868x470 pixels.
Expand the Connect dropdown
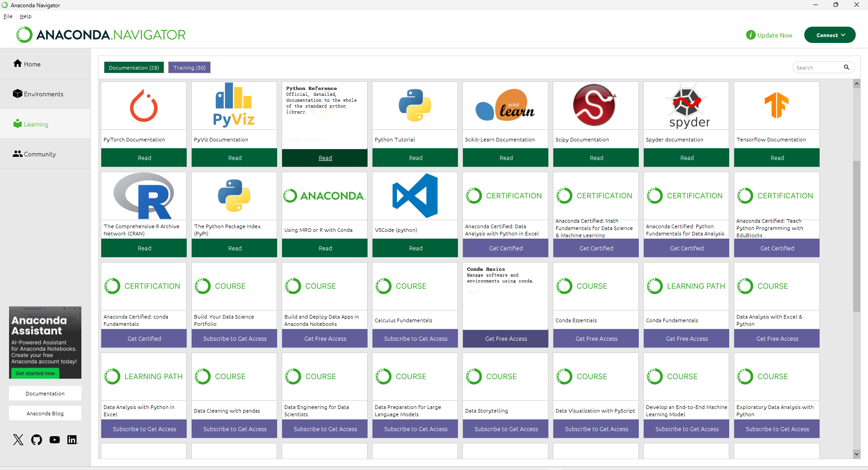(830, 35)
